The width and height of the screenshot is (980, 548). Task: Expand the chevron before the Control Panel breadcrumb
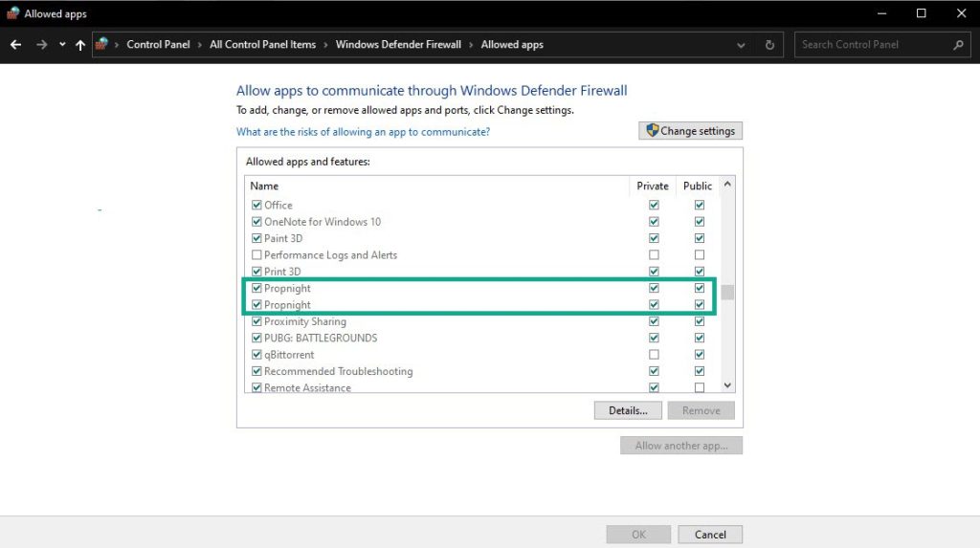point(117,45)
